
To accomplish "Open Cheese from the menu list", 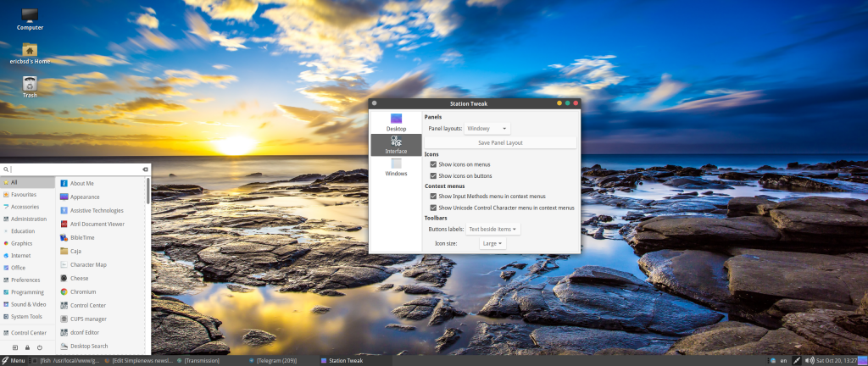I will pos(79,278).
